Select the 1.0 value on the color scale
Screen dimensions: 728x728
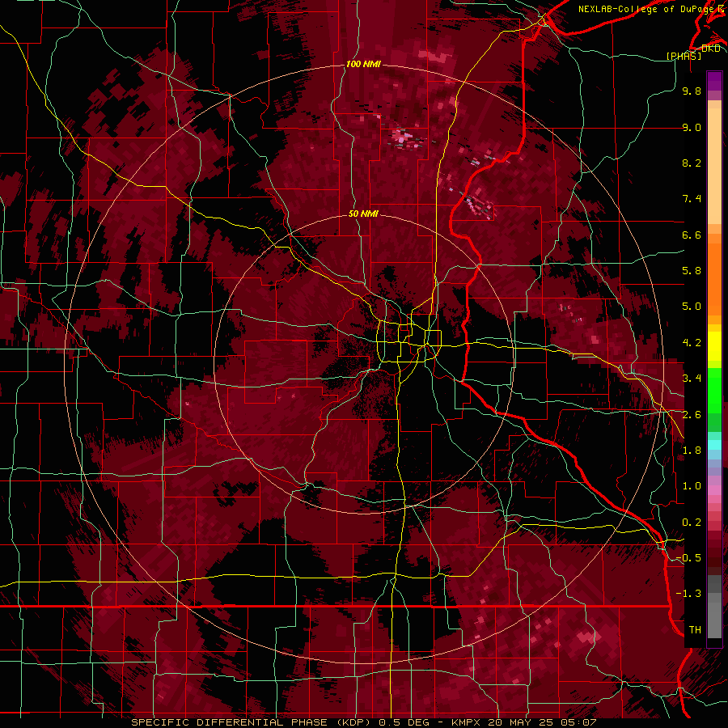point(692,486)
